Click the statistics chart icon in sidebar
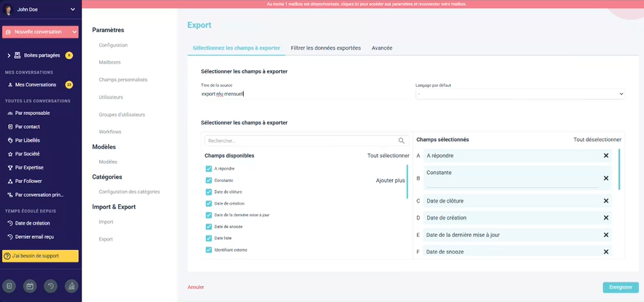 72,287
